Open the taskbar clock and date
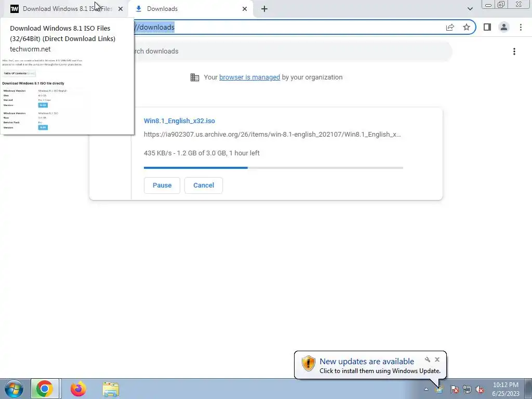The image size is (532, 399). pos(506,389)
